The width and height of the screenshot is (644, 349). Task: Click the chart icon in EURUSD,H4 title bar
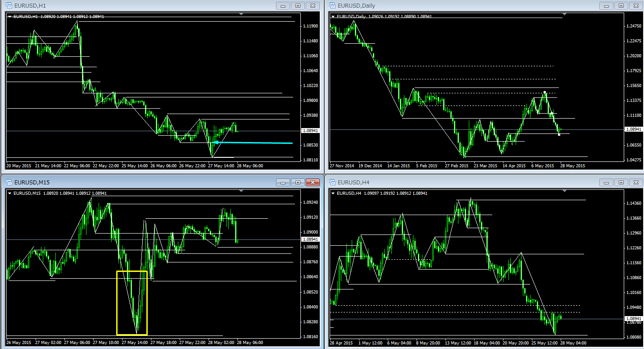click(332, 182)
